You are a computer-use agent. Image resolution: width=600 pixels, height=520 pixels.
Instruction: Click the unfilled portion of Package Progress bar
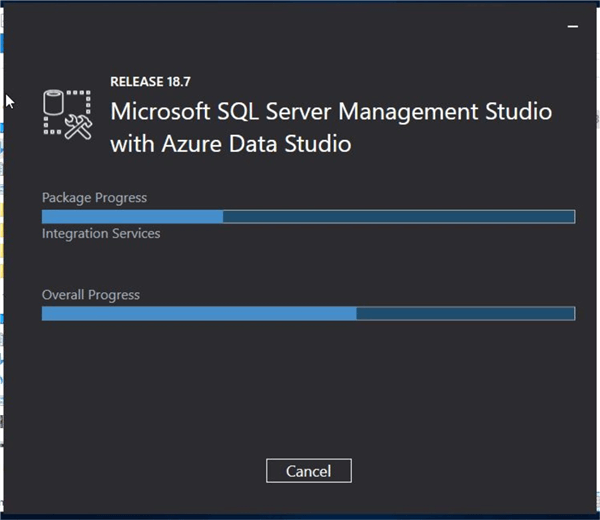click(398, 217)
